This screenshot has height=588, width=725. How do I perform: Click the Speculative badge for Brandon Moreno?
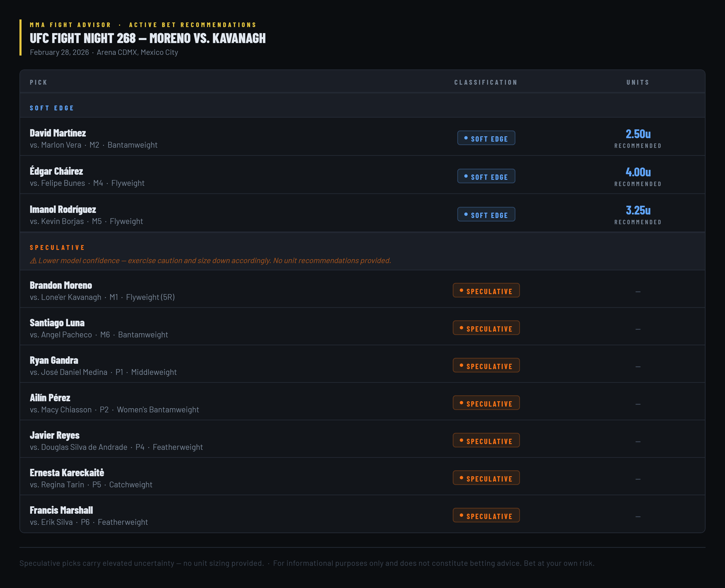[486, 290]
